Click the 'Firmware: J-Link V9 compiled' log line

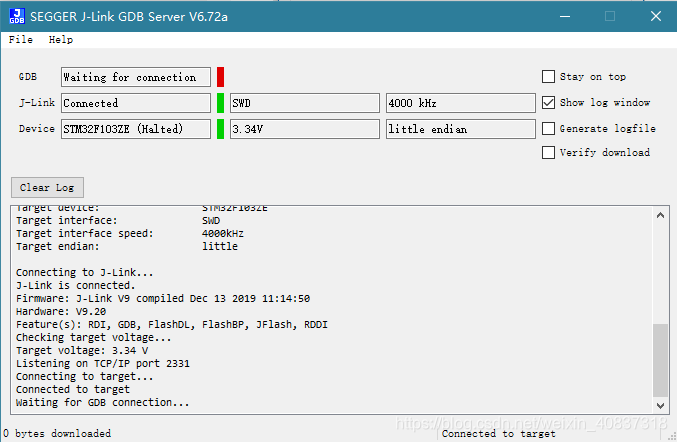[163, 299]
